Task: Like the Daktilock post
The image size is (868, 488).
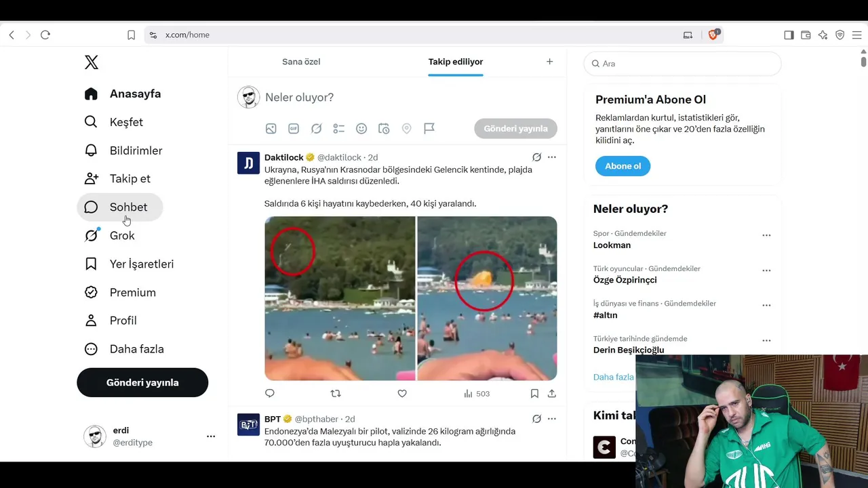Action: click(x=402, y=393)
